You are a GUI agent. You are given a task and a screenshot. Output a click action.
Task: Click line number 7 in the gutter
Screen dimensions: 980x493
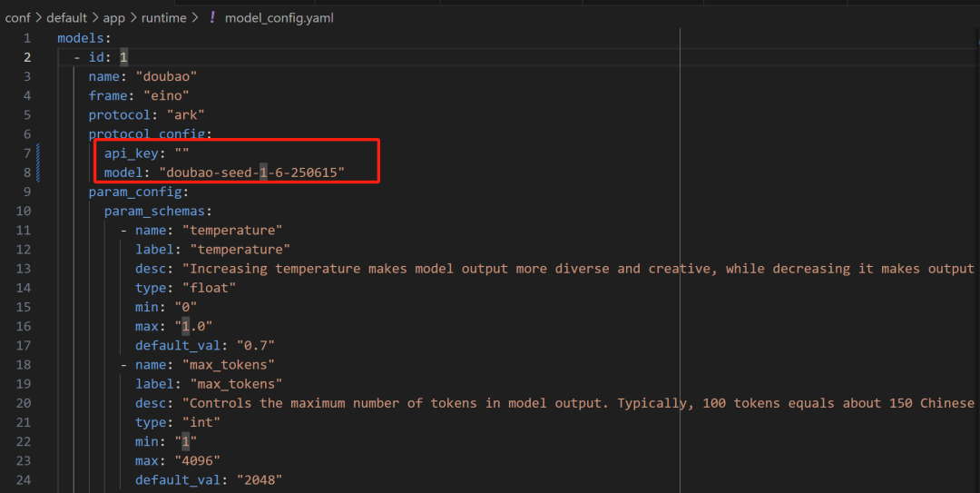pyautogui.click(x=27, y=153)
